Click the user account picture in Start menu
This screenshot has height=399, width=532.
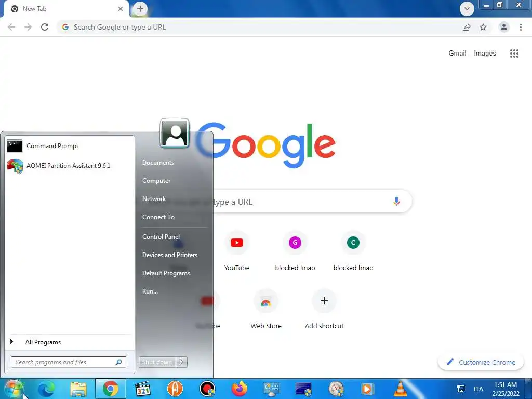(x=175, y=134)
